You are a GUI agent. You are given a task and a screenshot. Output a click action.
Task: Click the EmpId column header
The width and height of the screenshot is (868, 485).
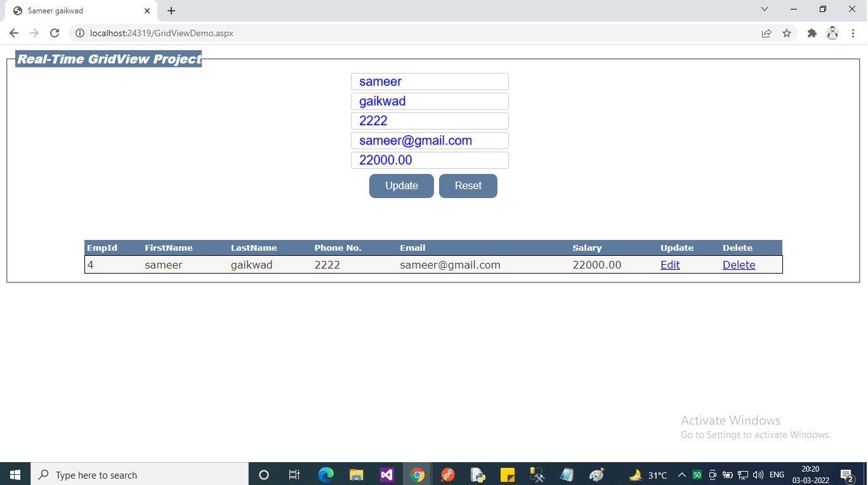pyautogui.click(x=102, y=248)
